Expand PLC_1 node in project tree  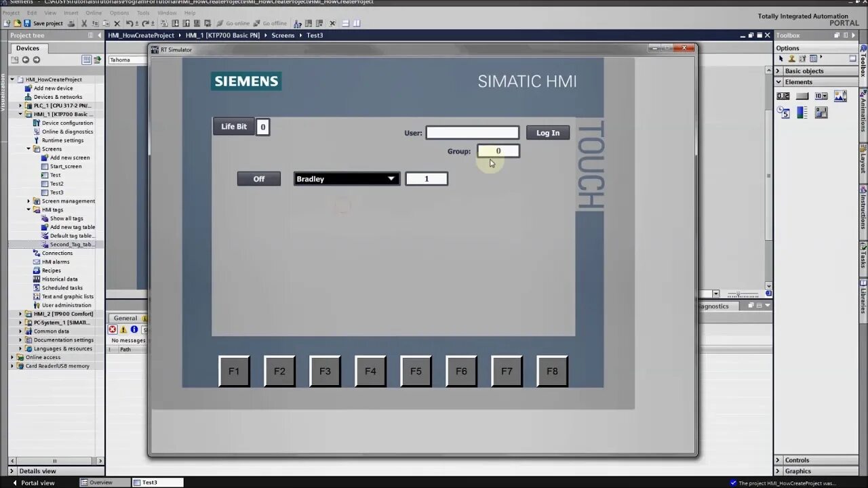pyautogui.click(x=20, y=106)
